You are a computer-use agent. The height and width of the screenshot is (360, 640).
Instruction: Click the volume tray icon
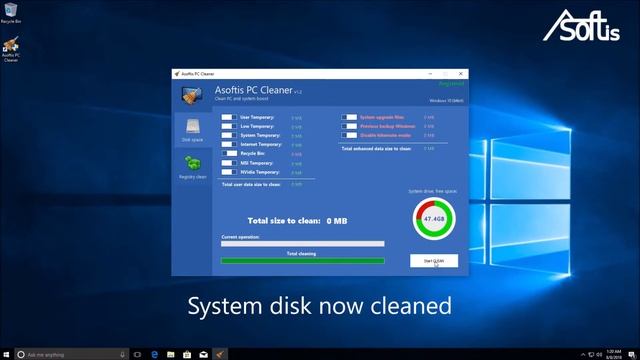(599, 354)
